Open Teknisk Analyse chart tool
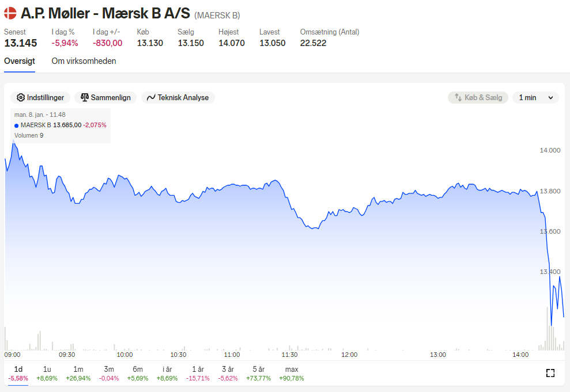 pyautogui.click(x=178, y=98)
